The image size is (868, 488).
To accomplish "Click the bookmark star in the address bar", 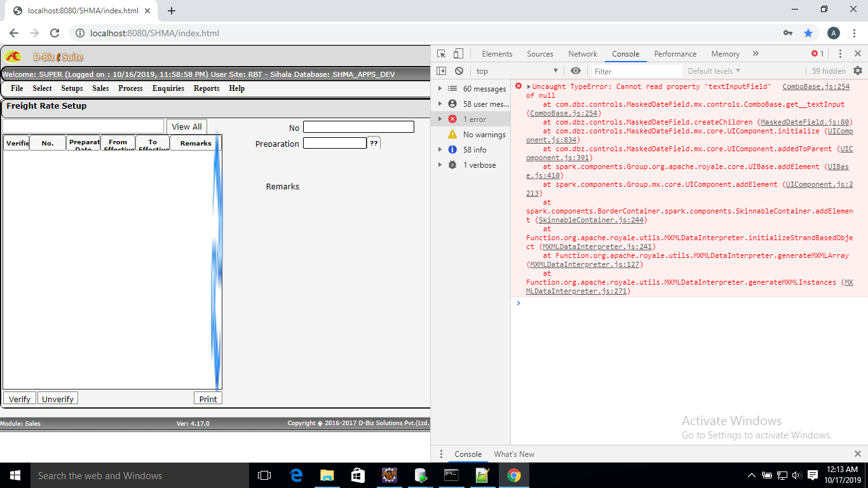I will click(808, 33).
